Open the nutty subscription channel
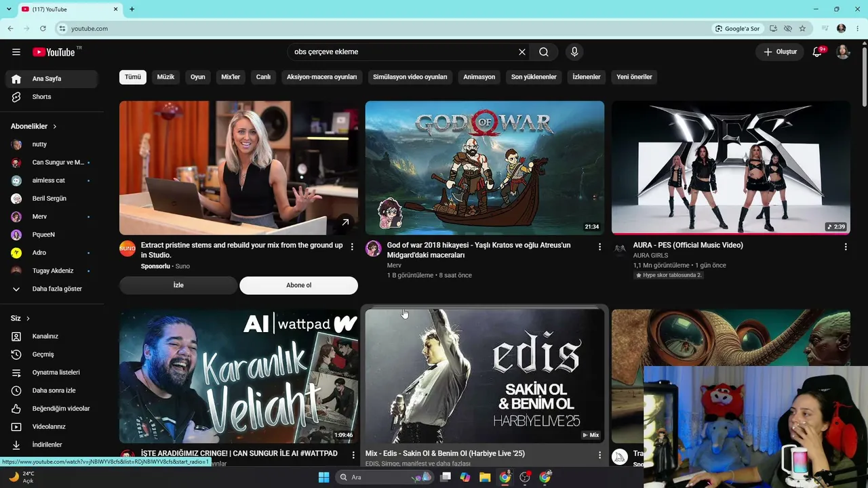The height and width of the screenshot is (488, 868). [x=52, y=144]
